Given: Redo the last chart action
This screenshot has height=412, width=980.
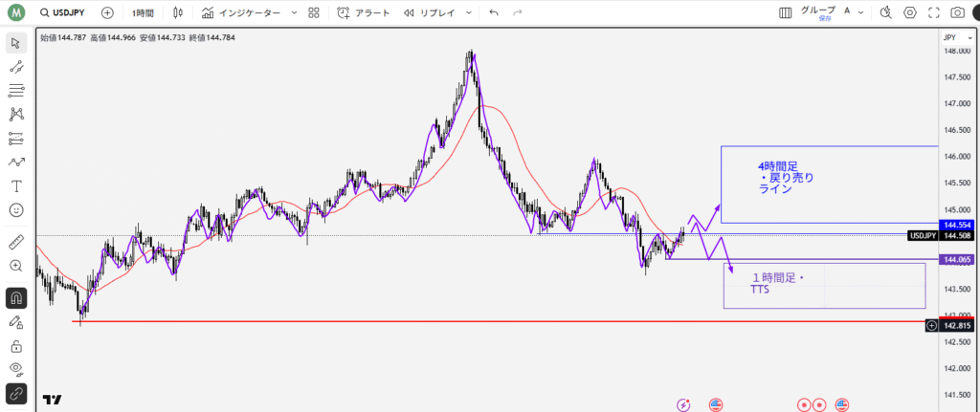Looking at the screenshot, I should (x=517, y=12).
